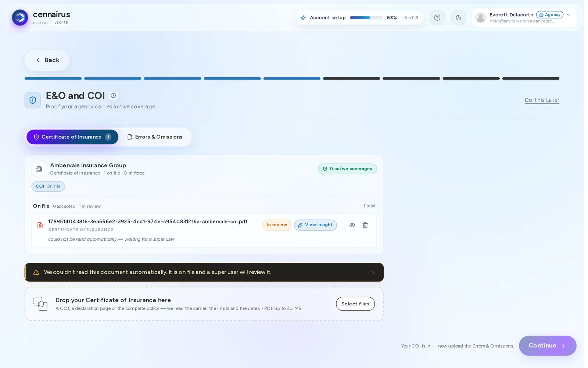Click the cennairus logo icon
The width and height of the screenshot is (588, 368).
tap(20, 18)
